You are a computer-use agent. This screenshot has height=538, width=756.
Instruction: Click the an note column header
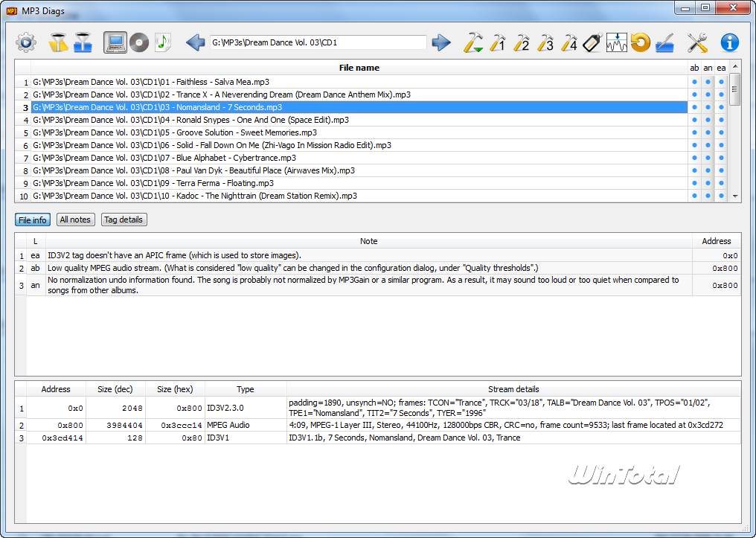(708, 68)
